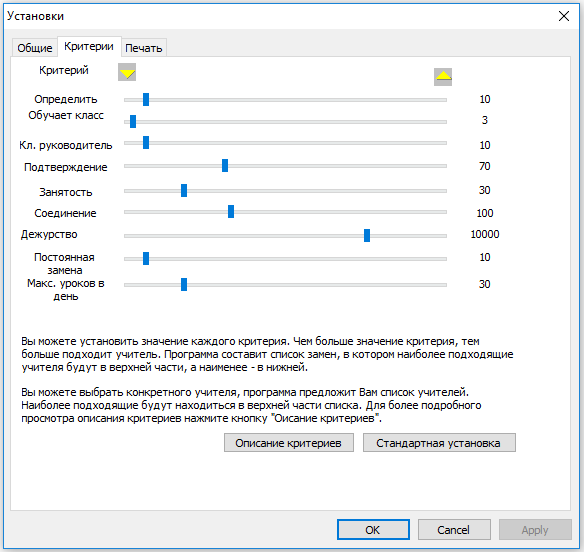The image size is (584, 552).
Task: Close the Установки dialog window
Action: tap(564, 16)
